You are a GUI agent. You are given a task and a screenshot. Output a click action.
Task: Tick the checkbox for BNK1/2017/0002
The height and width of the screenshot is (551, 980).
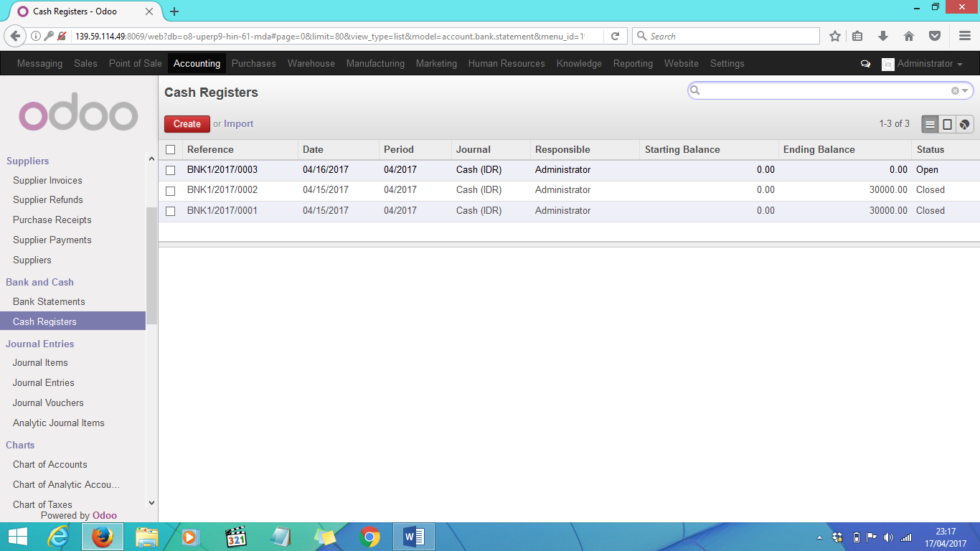click(x=170, y=191)
